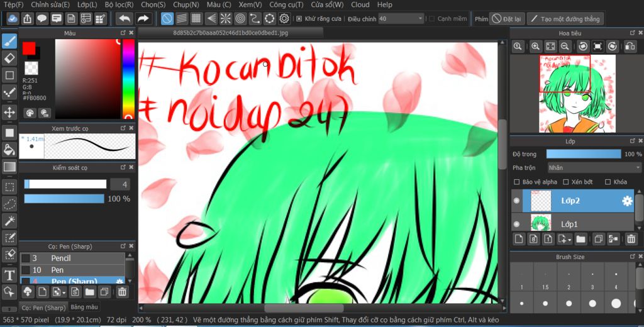Select the Brush tool in the left toolbar

click(9, 41)
